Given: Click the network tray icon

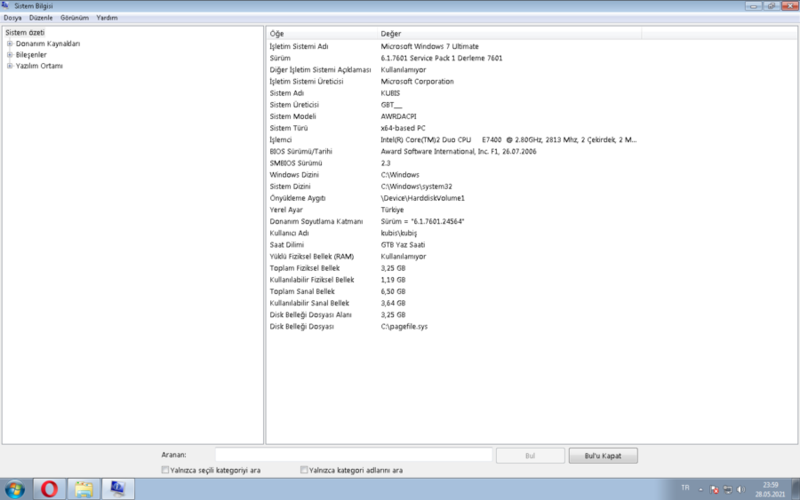Looking at the screenshot, I should 728,489.
